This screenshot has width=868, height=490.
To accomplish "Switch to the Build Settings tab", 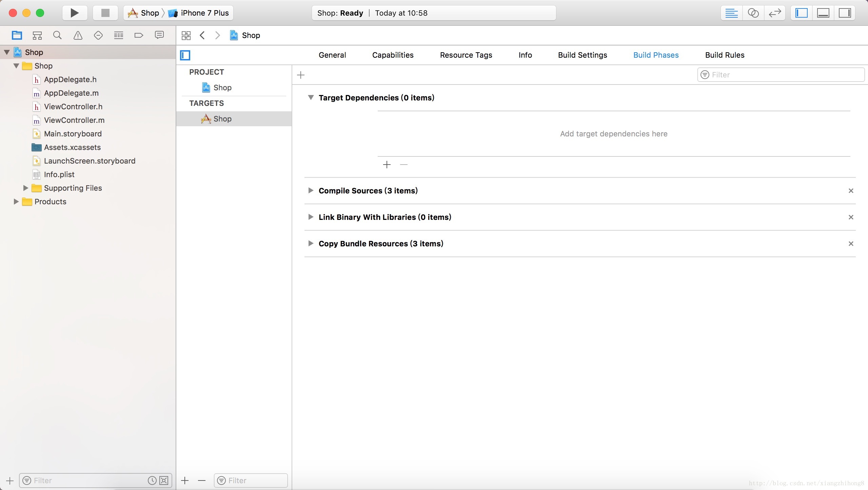I will point(583,55).
